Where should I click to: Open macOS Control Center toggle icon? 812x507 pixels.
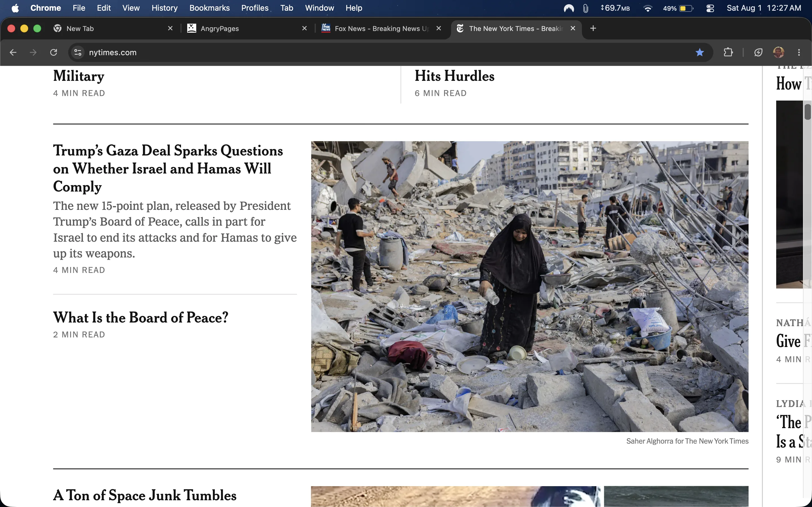pyautogui.click(x=710, y=8)
